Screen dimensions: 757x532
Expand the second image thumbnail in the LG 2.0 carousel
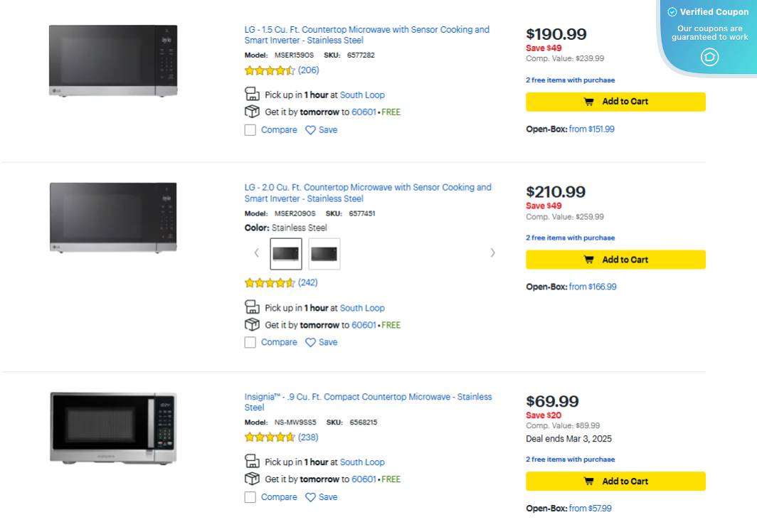(324, 253)
